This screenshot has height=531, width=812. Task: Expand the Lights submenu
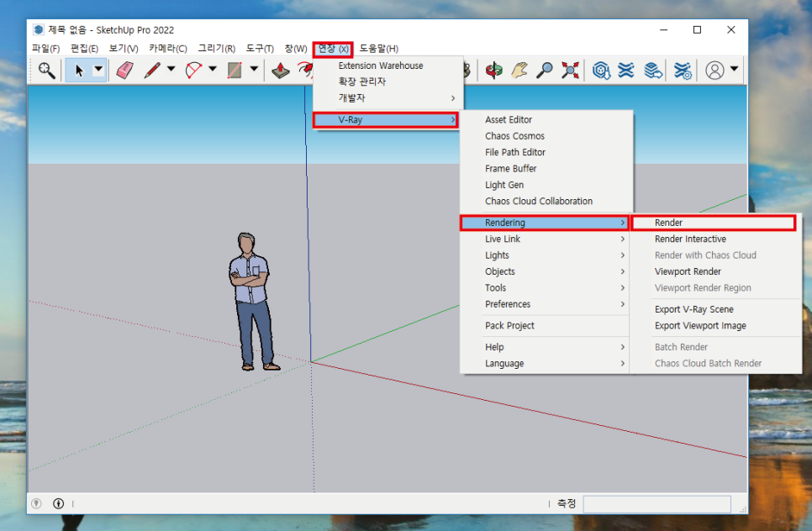pyautogui.click(x=546, y=255)
